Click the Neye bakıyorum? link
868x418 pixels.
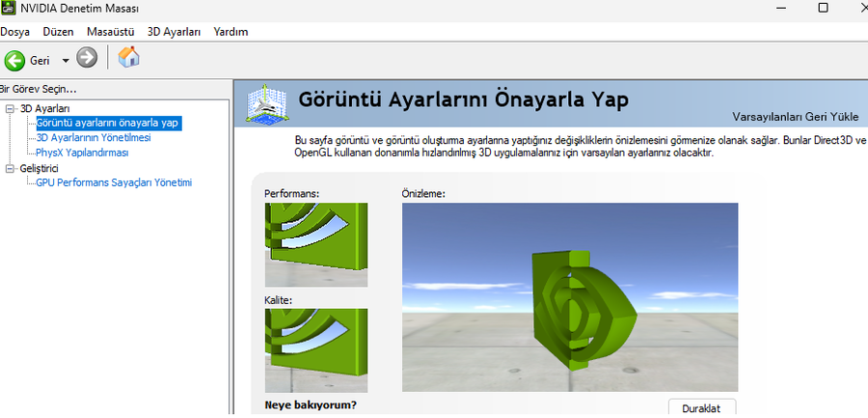(x=311, y=405)
